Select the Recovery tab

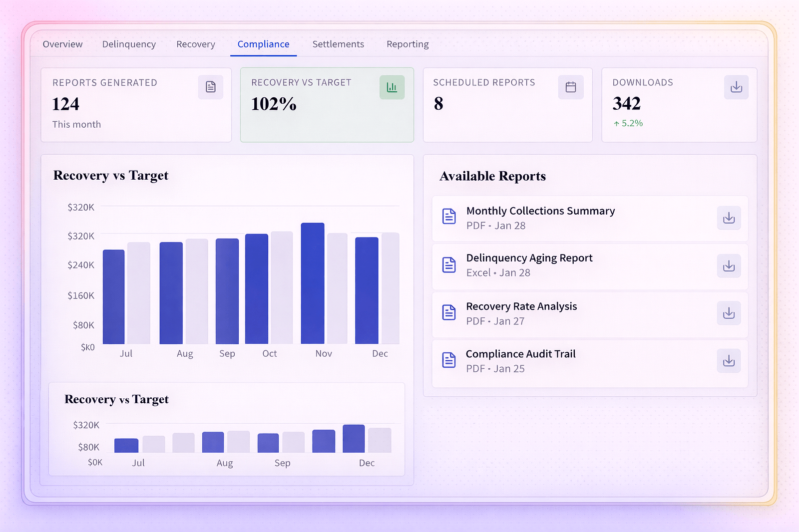coord(195,44)
